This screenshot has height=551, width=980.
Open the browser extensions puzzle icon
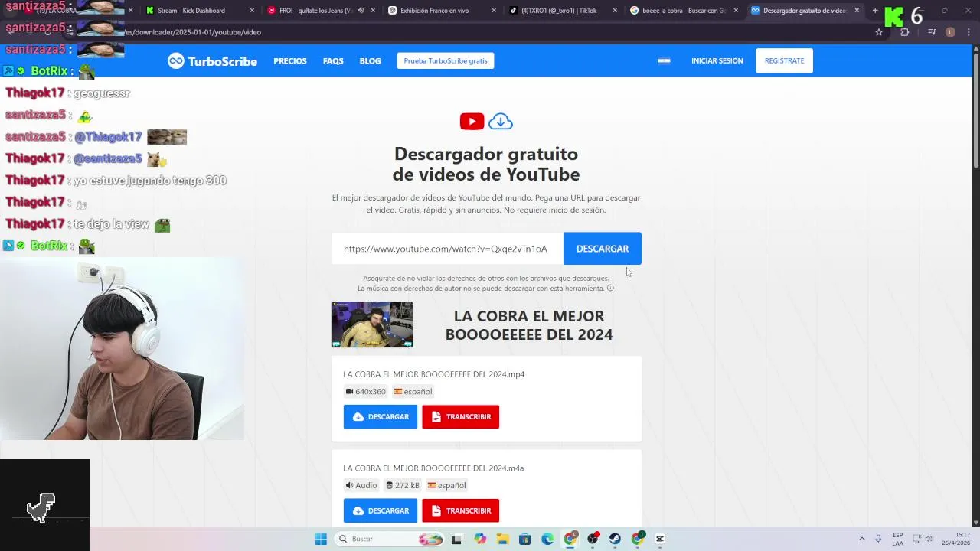point(905,32)
